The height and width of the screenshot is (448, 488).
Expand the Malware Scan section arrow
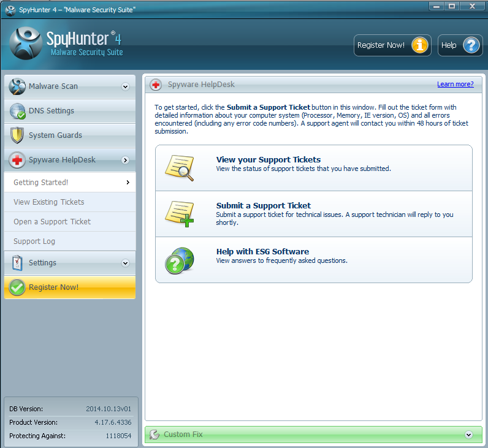click(x=125, y=87)
